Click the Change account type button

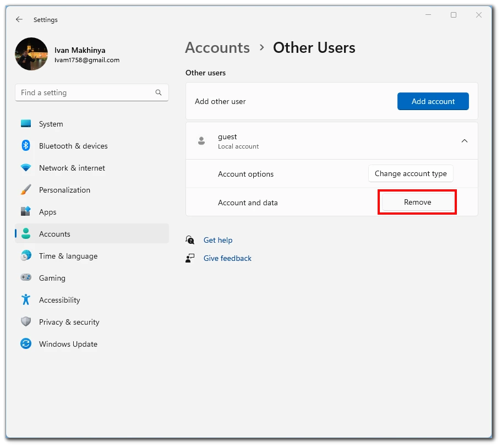[411, 173]
